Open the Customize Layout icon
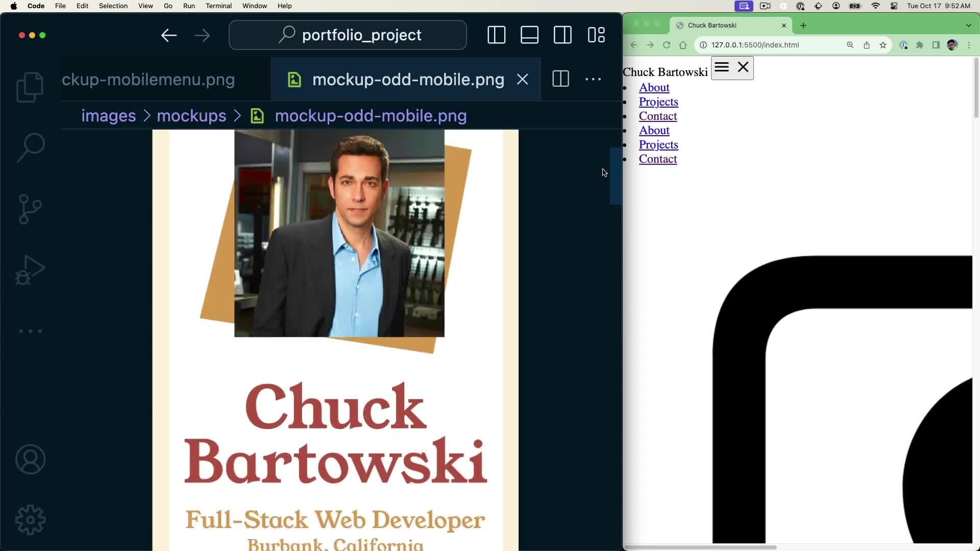The image size is (980, 551). 596,35
